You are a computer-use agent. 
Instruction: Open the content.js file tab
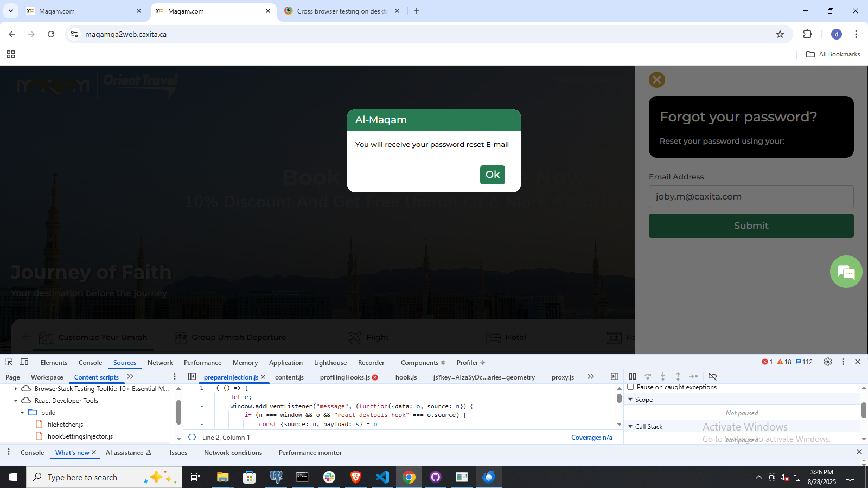pos(289,377)
